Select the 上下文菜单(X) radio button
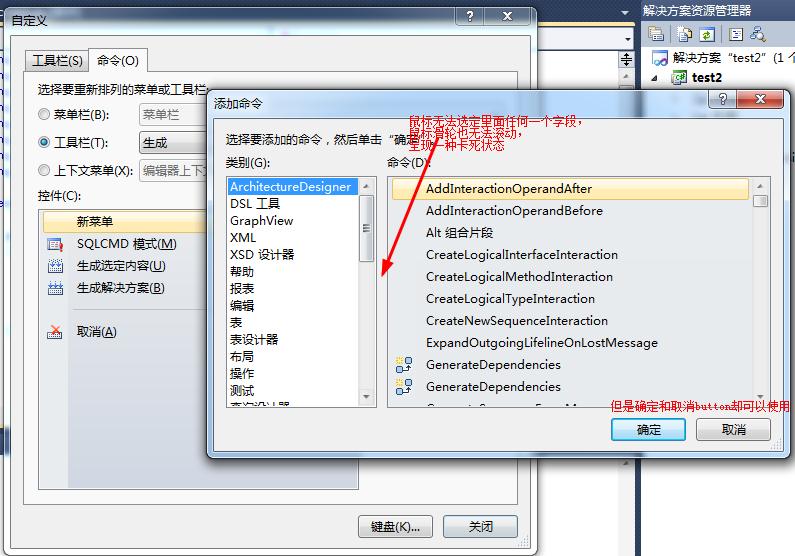This screenshot has height=556, width=795. tap(44, 170)
